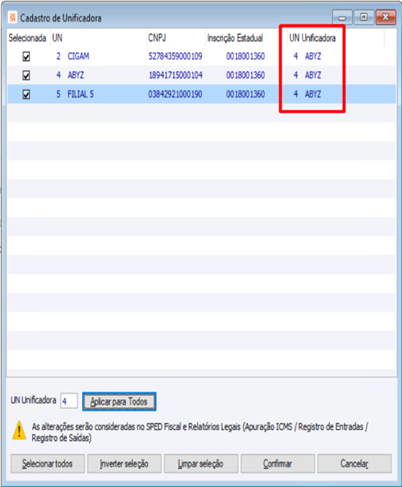Click the UN Unificadora ABYZ cell in the FILIAL 5 row
The height and width of the screenshot is (487, 402).
313,94
